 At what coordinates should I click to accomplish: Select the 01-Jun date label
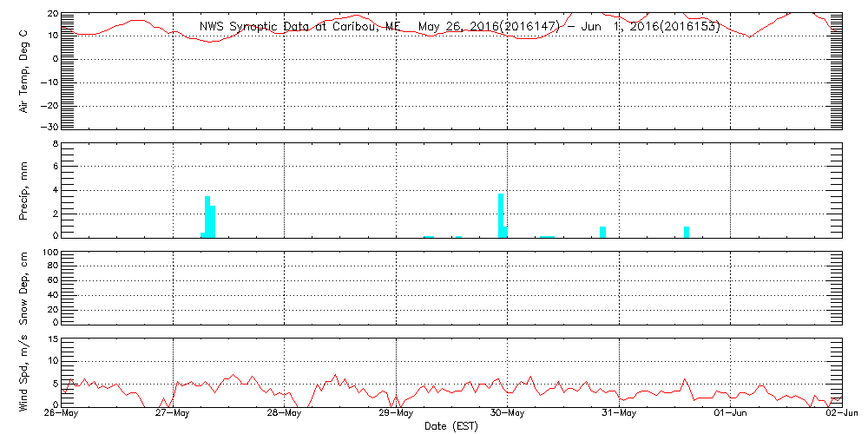click(730, 414)
